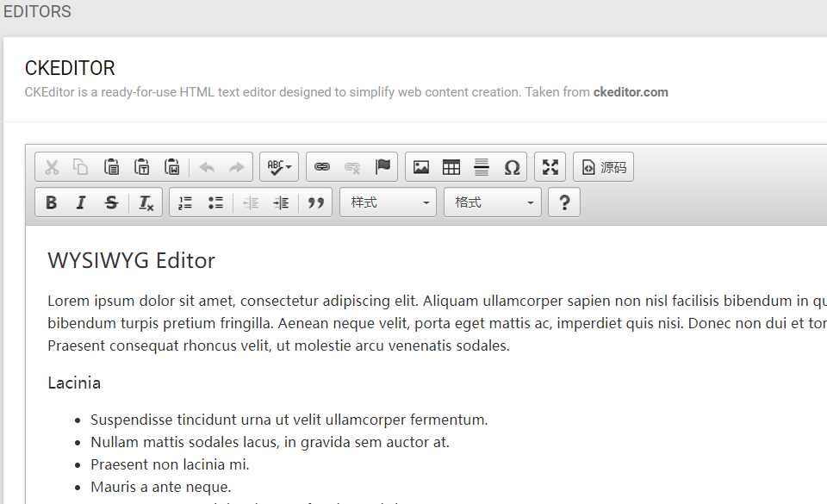Click the 'Suspendisse tincidunt urna' list item
Viewport: 827px width, 504px height.
[x=289, y=420]
